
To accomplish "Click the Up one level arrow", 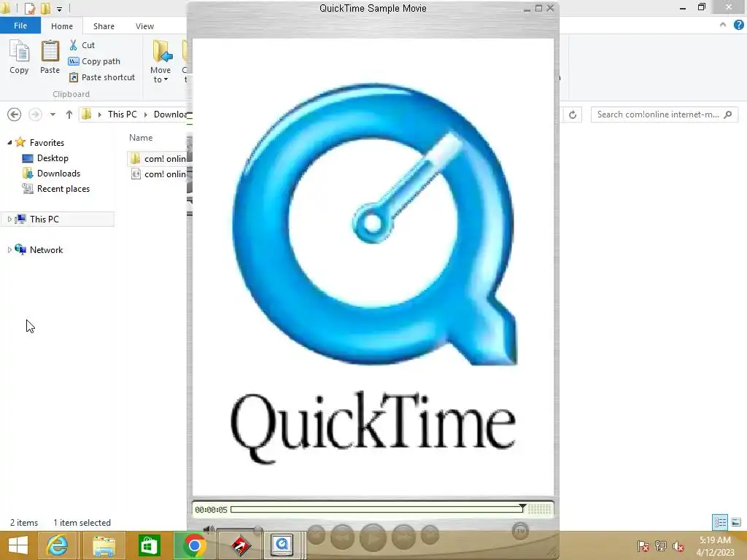I will click(69, 114).
